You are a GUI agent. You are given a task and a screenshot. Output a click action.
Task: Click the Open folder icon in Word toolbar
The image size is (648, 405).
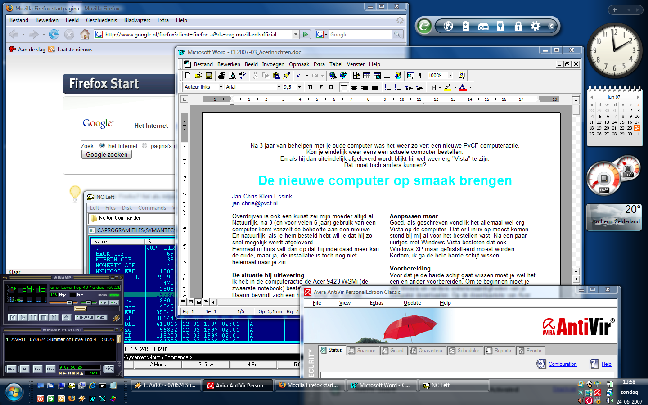click(x=198, y=76)
